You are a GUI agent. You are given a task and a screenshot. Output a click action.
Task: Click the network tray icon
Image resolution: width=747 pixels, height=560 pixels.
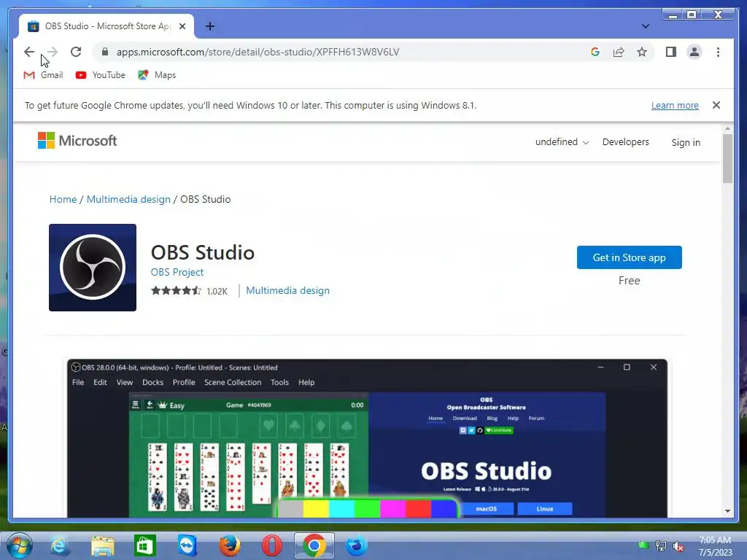pos(661,545)
